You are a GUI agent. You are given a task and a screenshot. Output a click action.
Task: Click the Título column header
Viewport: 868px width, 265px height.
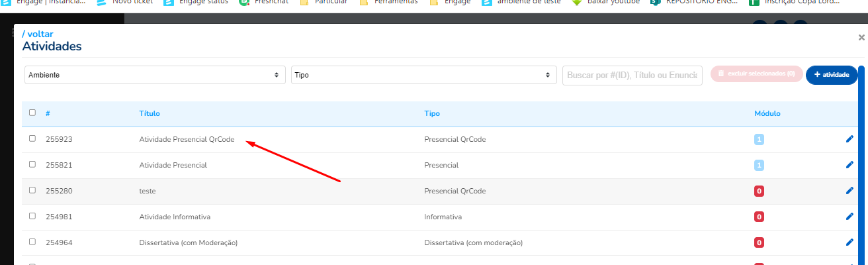[150, 113]
